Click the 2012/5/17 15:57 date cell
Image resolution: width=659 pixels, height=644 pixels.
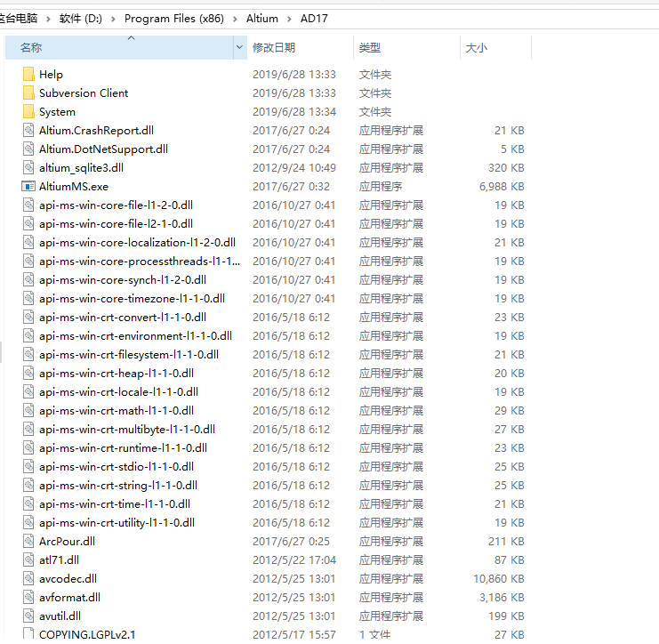(x=294, y=634)
